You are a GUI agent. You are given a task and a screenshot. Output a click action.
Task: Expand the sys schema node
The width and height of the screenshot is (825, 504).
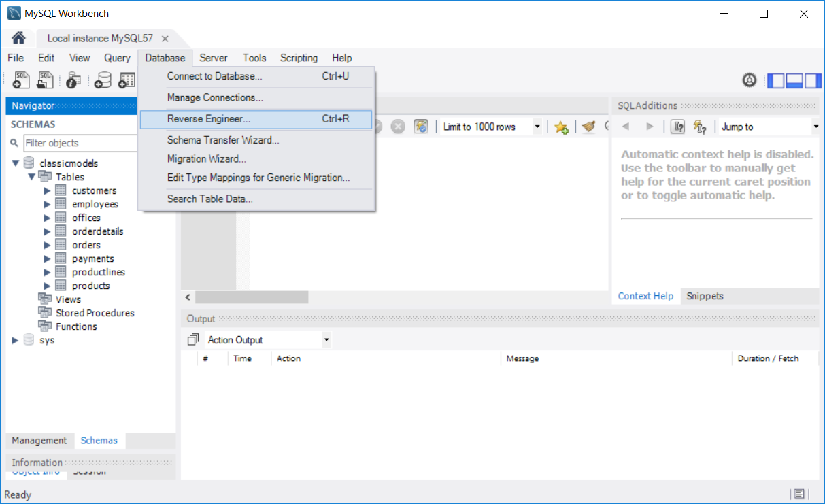coord(15,340)
